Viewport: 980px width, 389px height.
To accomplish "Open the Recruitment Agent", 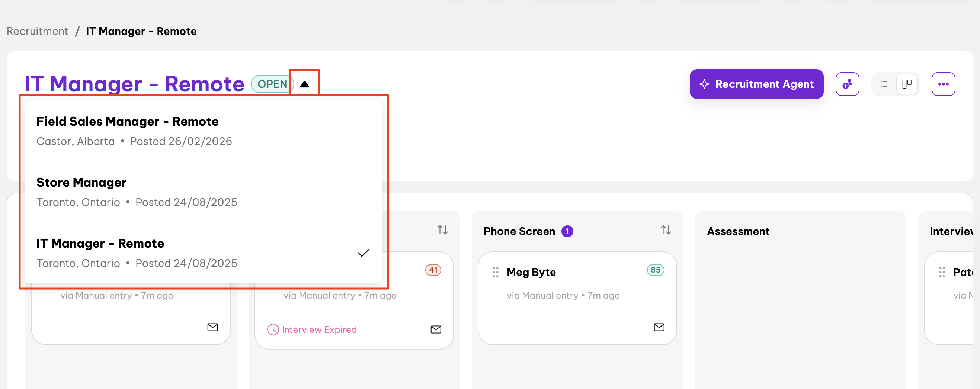I will click(756, 84).
